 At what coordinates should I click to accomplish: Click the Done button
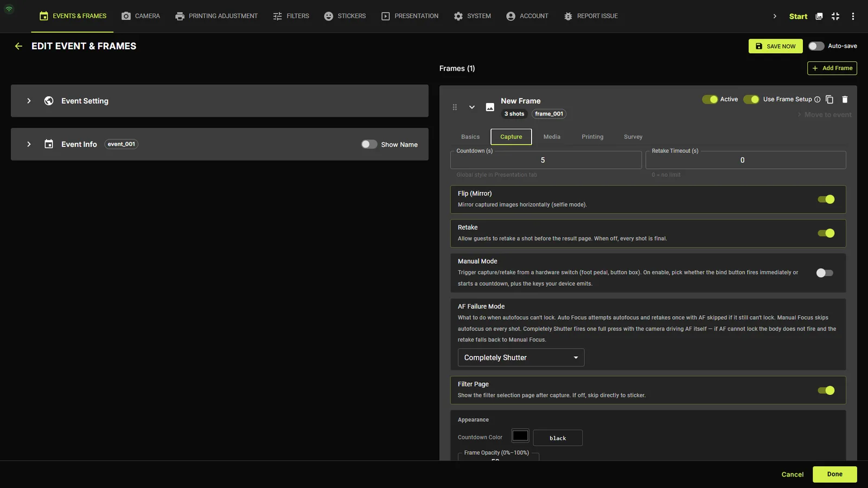835,474
